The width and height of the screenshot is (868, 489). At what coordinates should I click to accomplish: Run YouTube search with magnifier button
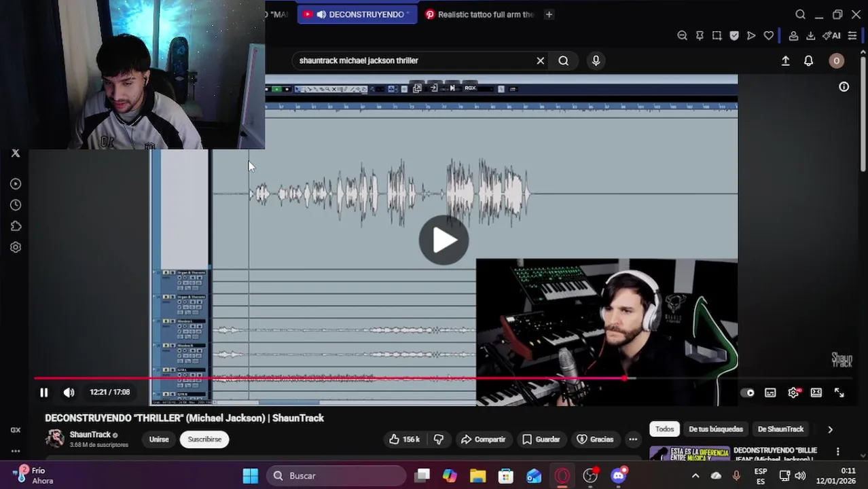[x=563, y=60]
